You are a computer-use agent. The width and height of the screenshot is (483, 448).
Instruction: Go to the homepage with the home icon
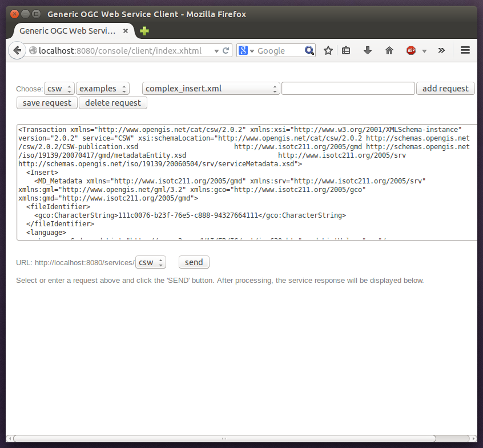pos(389,50)
